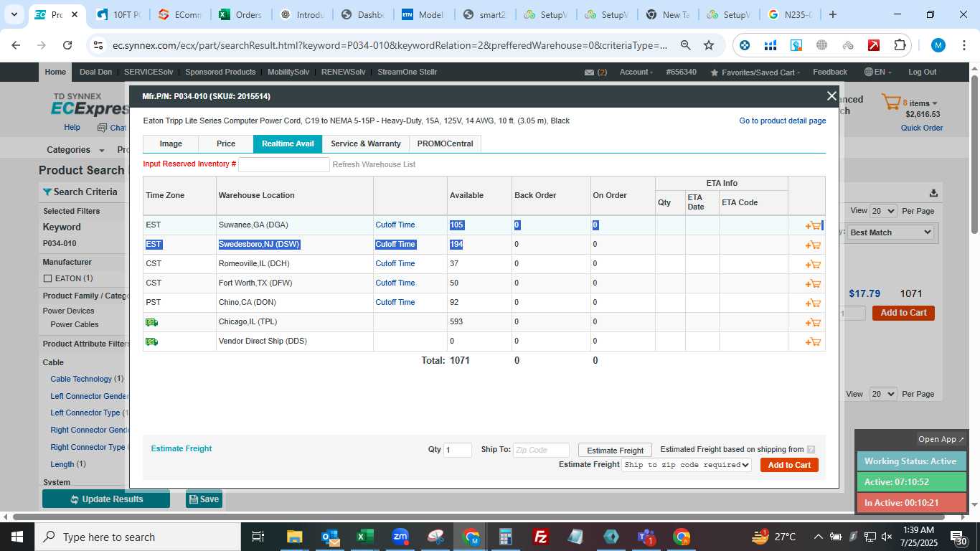
Task: Click the Qty input field
Action: click(458, 451)
